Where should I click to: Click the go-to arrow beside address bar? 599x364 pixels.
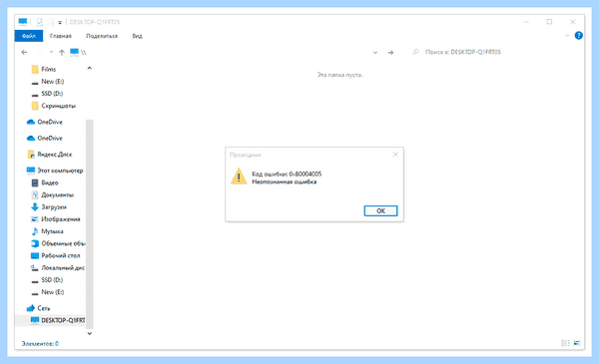click(390, 52)
